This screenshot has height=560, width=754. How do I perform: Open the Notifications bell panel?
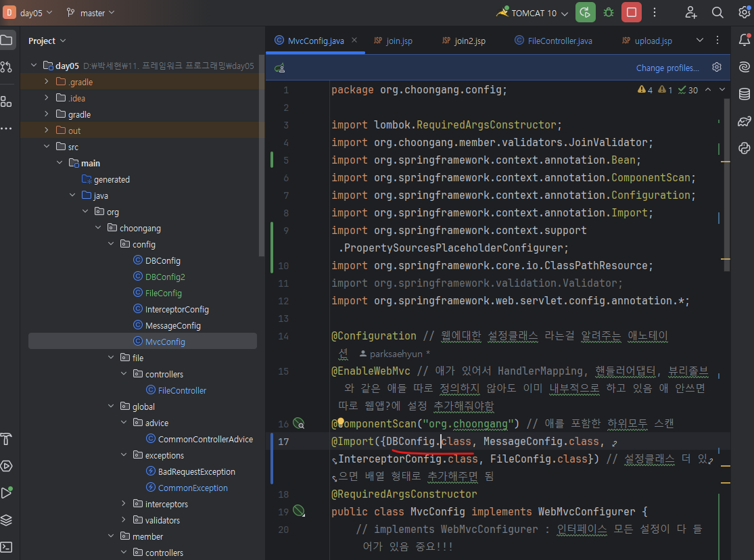tap(745, 40)
